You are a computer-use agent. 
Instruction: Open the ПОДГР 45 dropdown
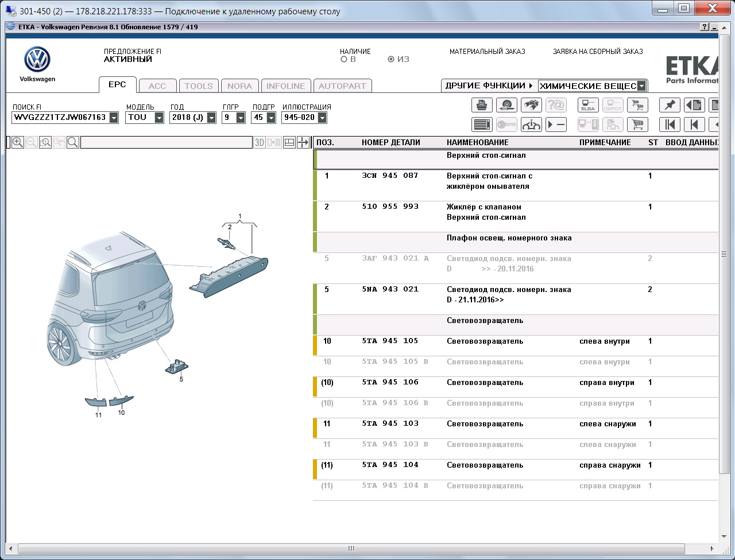pyautogui.click(x=270, y=118)
